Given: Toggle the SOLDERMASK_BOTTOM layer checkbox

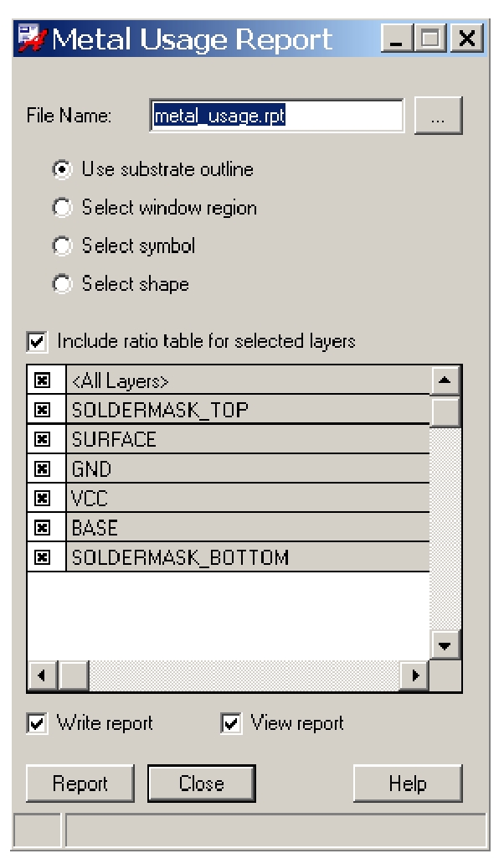Looking at the screenshot, I should [42, 557].
